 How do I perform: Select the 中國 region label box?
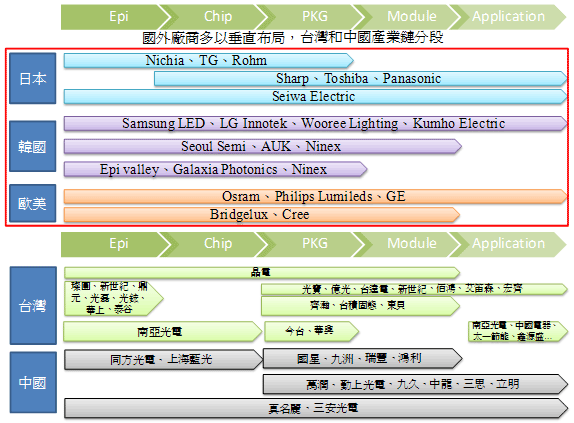pos(33,382)
